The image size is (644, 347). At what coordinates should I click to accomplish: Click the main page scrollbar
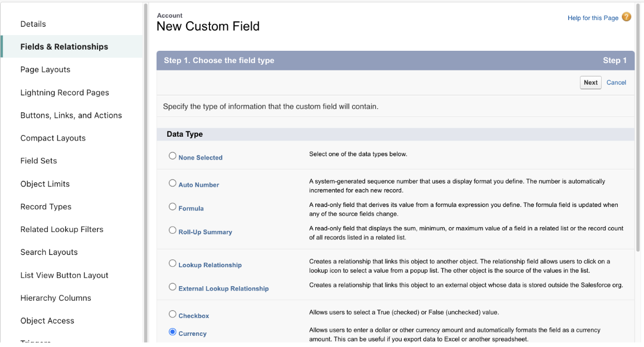tap(638, 127)
